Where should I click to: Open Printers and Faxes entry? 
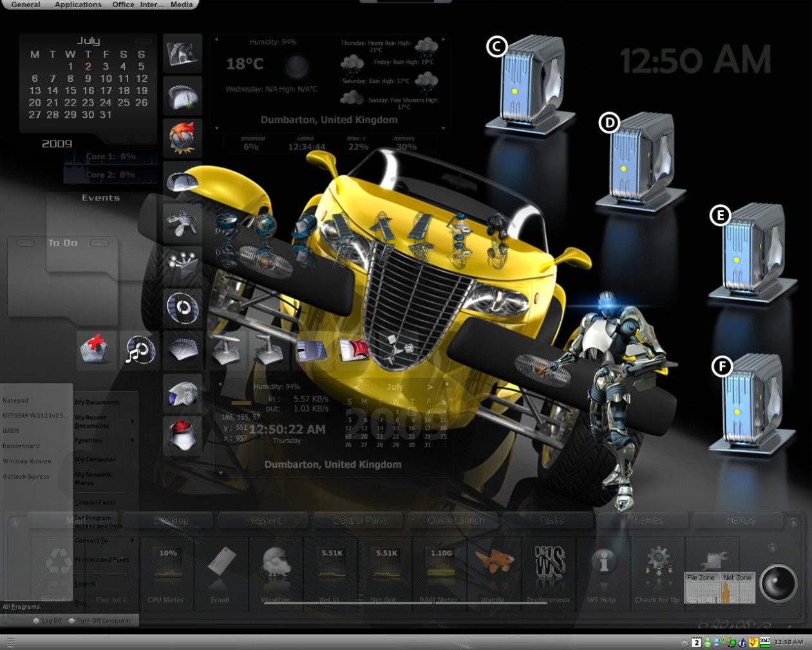pyautogui.click(x=102, y=560)
